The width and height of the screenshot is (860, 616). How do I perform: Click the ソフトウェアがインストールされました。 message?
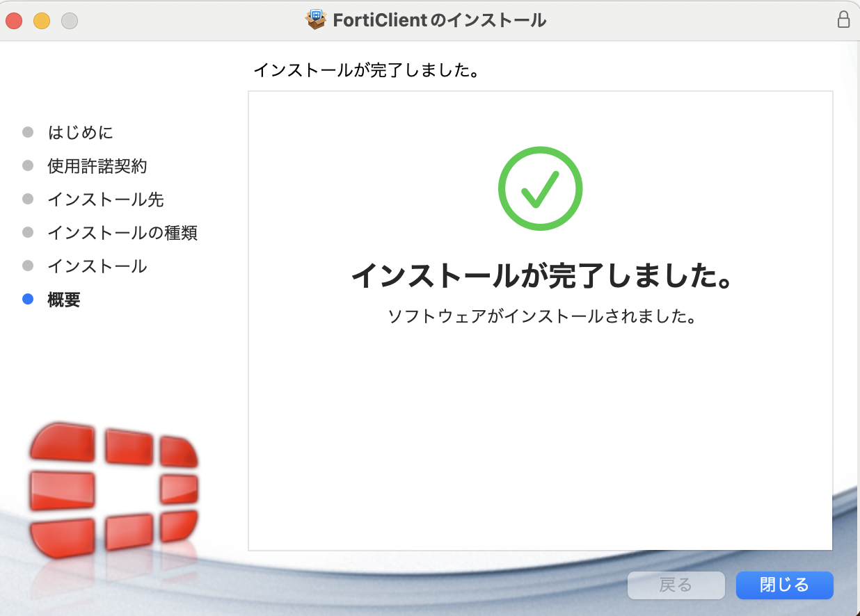(542, 316)
